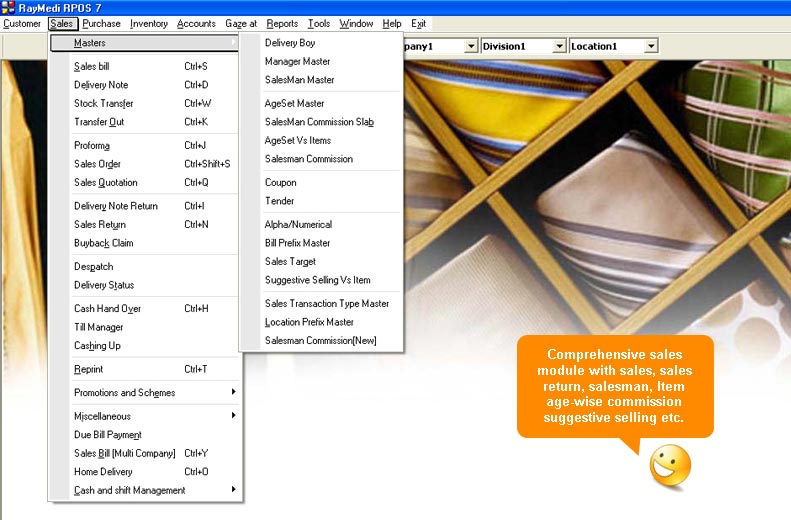Open the Customer menu
The image size is (791, 520).
click(22, 24)
